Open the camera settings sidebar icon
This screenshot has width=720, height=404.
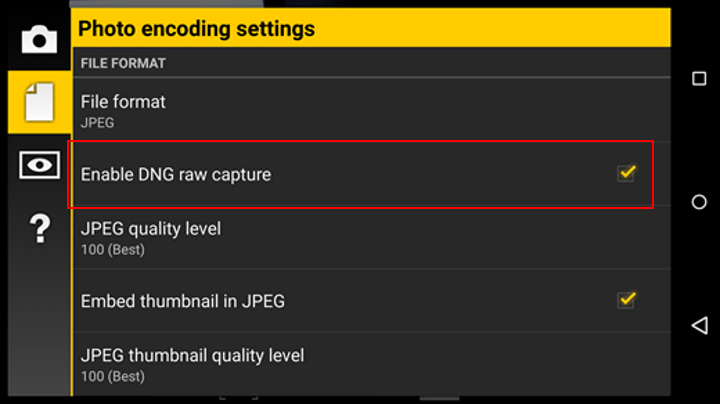click(39, 39)
